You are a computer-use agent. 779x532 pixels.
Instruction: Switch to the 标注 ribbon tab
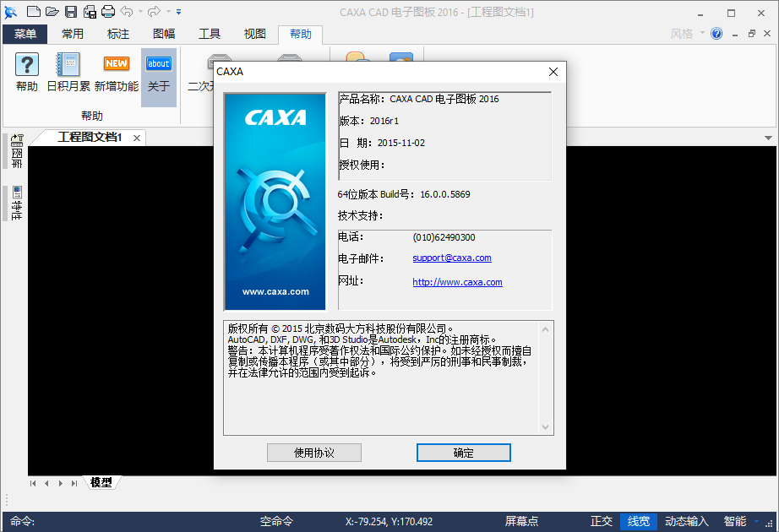(118, 34)
